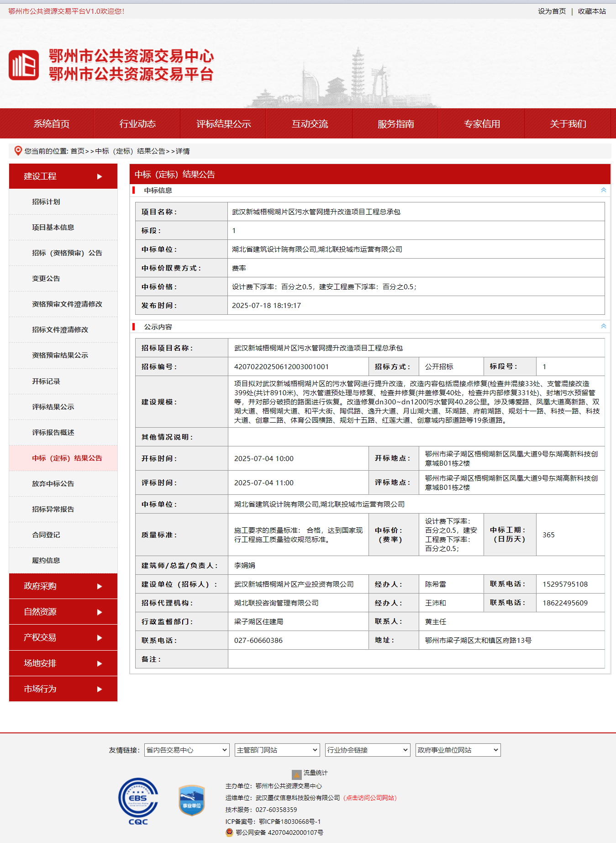The image size is (616, 843).
Task: Collapse the 中标信息 section chevron
Action: point(603,190)
